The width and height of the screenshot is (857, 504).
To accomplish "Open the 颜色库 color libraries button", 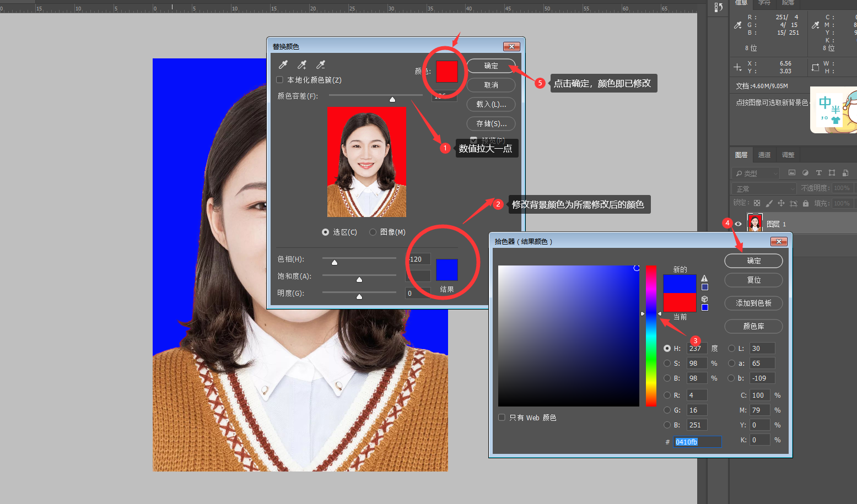I will pyautogui.click(x=753, y=326).
